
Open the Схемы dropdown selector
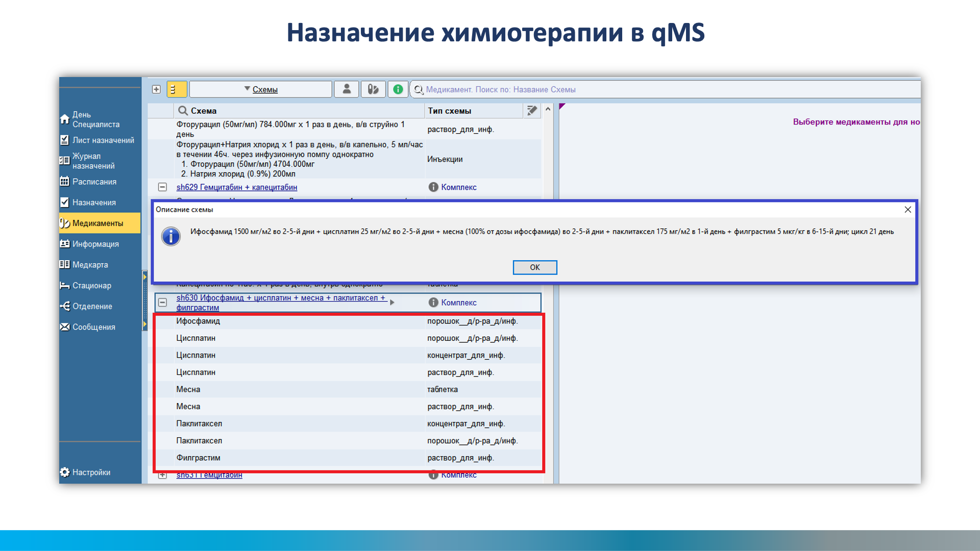(x=261, y=89)
